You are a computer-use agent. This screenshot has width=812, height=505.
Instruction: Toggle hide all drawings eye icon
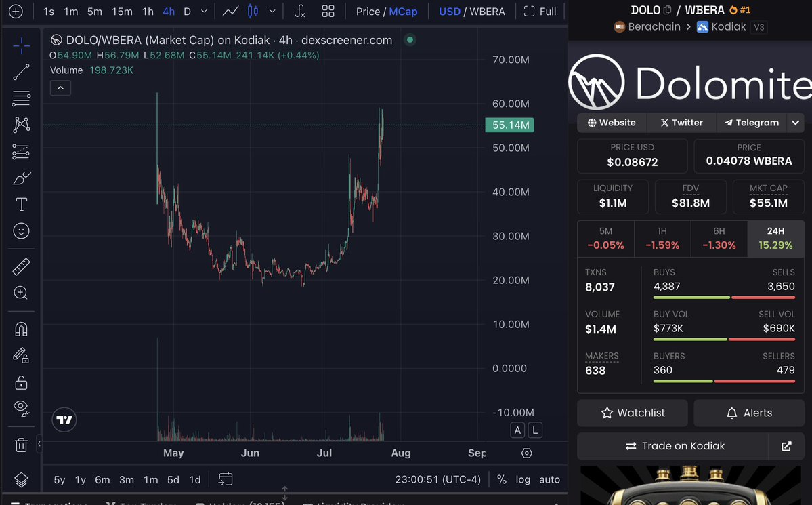pos(21,408)
